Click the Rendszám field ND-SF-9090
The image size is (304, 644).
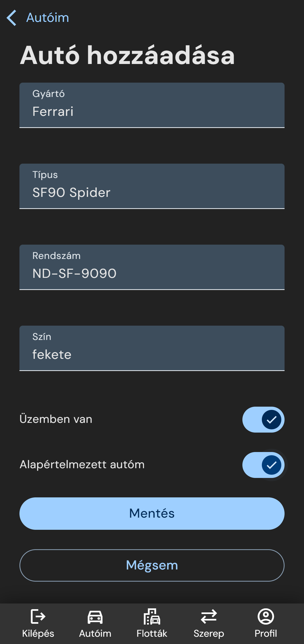(152, 267)
